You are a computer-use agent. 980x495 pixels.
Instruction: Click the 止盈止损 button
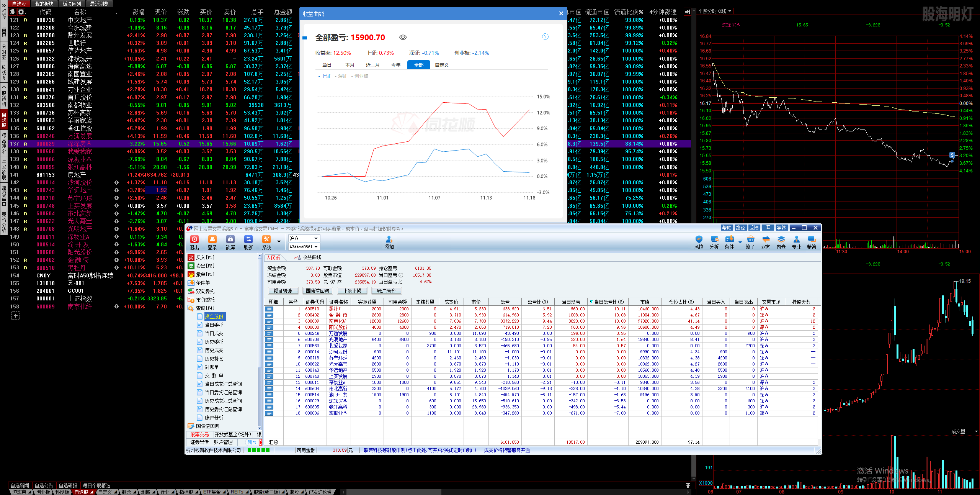[352, 291]
